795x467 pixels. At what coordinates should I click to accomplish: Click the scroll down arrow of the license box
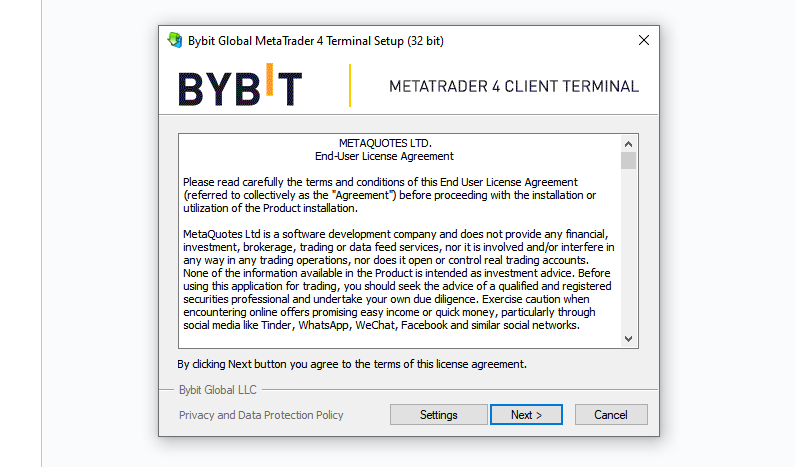tap(628, 339)
